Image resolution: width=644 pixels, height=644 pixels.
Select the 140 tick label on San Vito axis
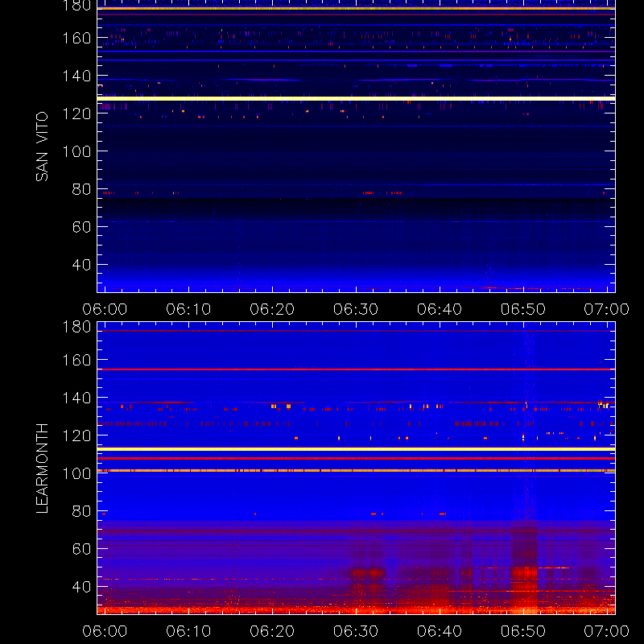click(76, 76)
